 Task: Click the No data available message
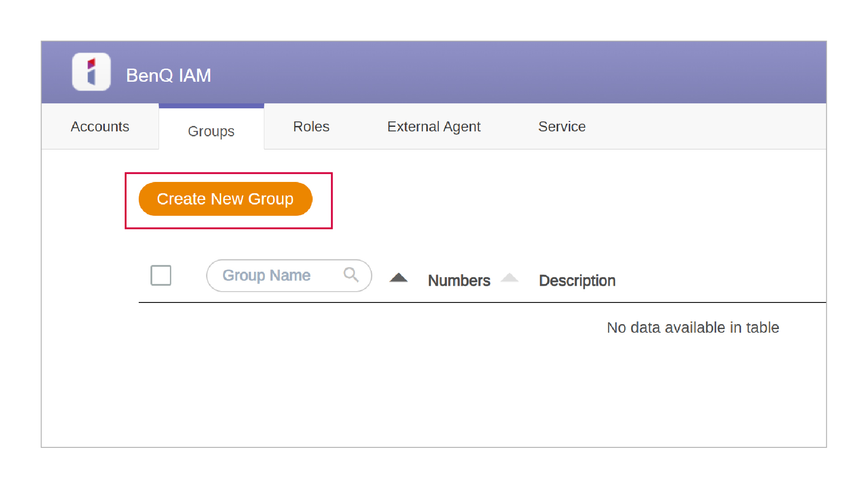coord(693,327)
